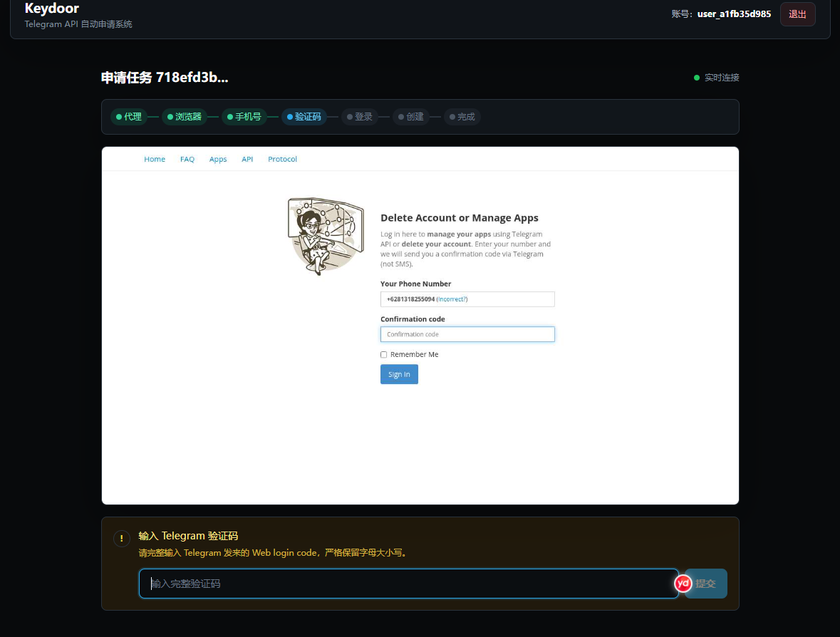
Task: Click the yellow exclamation warning icon
Action: click(122, 539)
